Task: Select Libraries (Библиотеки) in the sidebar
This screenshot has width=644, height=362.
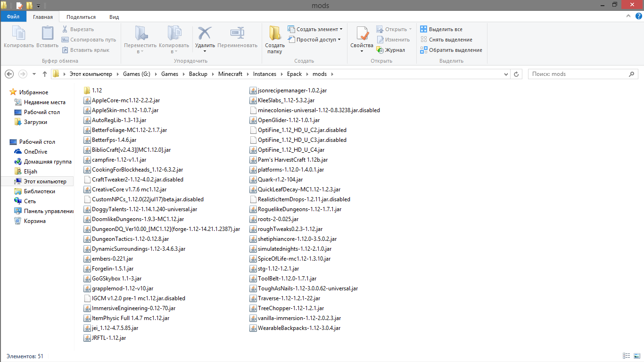Action: tap(35, 191)
